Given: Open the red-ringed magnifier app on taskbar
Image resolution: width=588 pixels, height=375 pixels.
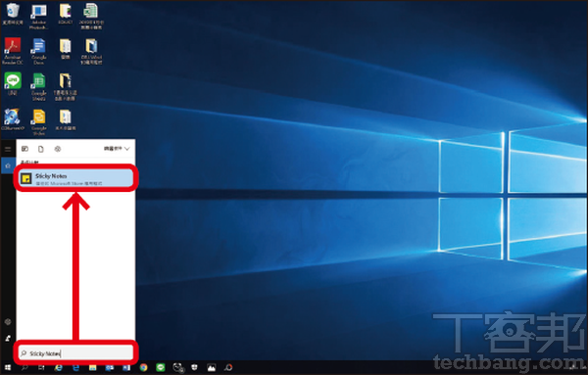Looking at the screenshot, I should (228, 367).
